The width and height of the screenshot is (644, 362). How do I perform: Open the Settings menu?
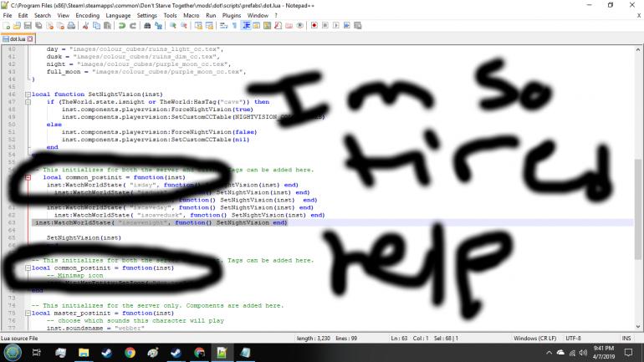point(146,15)
